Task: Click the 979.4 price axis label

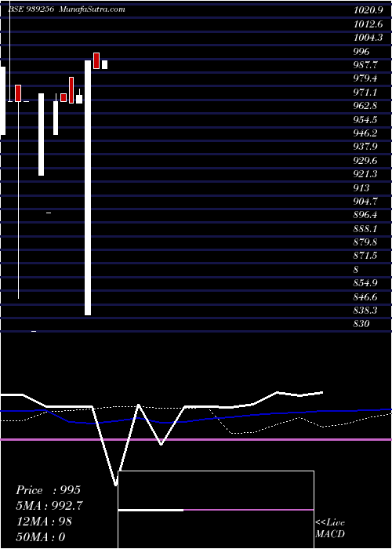Action: pyautogui.click(x=365, y=78)
